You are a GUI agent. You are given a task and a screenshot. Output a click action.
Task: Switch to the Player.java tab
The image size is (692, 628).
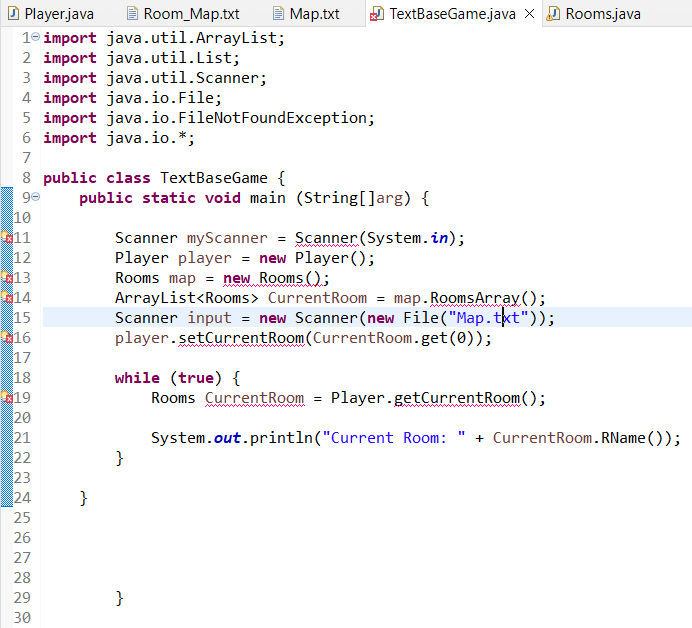click(x=52, y=14)
